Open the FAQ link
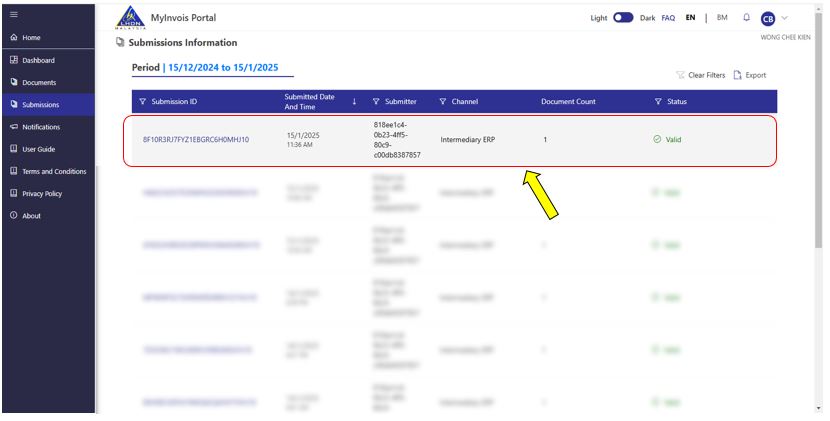This screenshot has width=830, height=421. tap(668, 17)
